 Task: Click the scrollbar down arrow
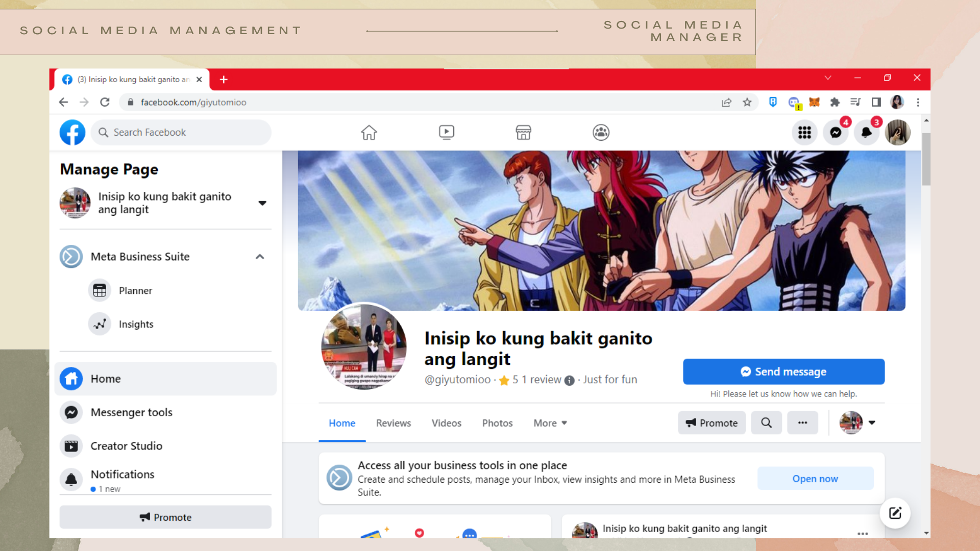[926, 533]
